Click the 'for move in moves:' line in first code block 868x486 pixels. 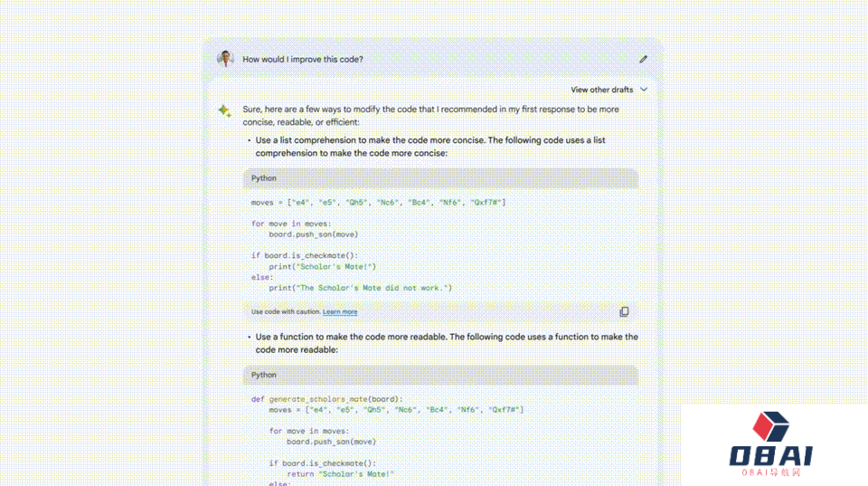click(x=291, y=224)
